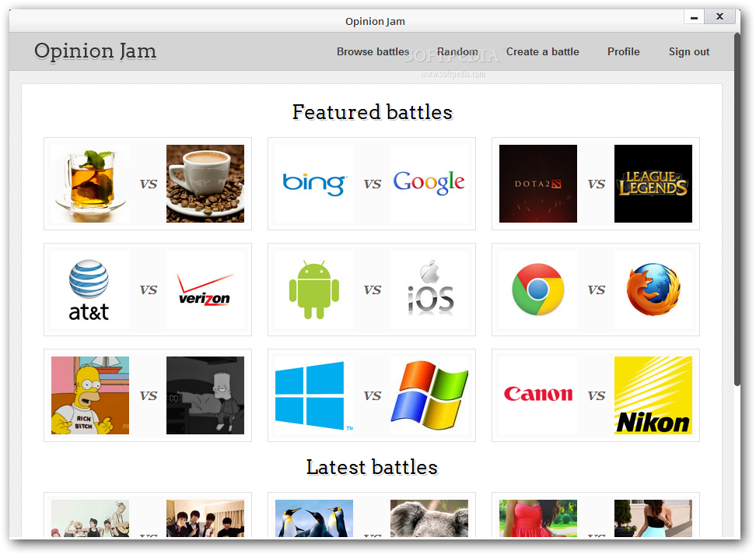Open the Homer Simpson image

[90, 395]
